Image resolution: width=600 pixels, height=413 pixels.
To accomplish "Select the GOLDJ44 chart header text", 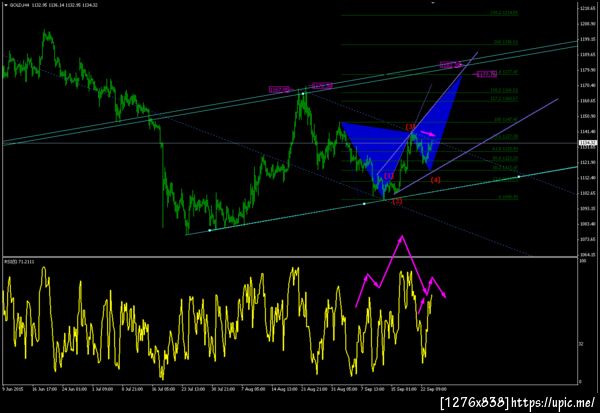I will 53,5.
